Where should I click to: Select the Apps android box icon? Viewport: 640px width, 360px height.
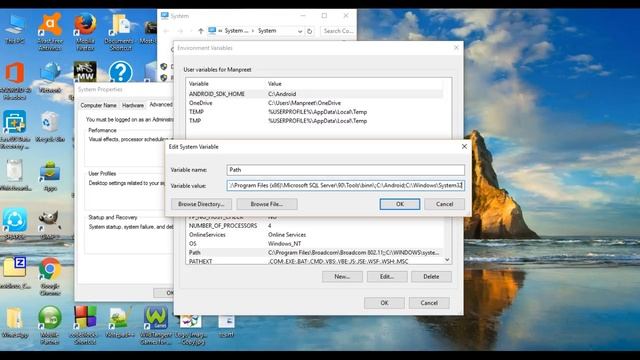tap(50, 176)
